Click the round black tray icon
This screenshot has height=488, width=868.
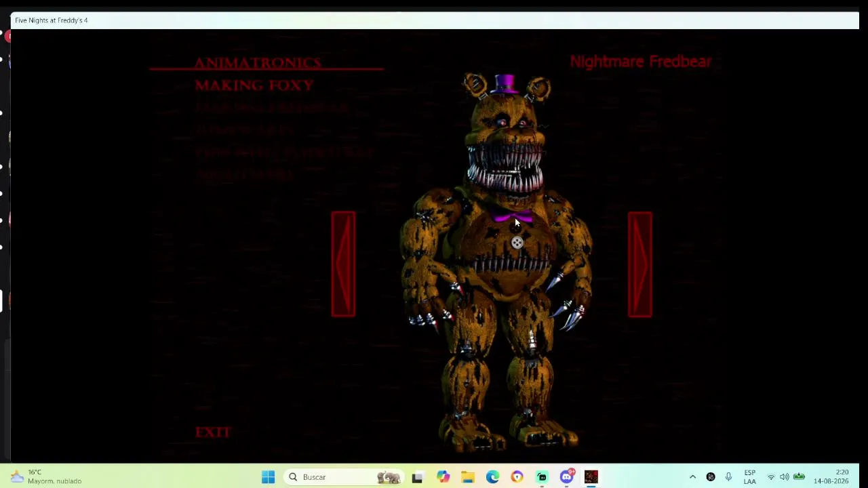(711, 477)
